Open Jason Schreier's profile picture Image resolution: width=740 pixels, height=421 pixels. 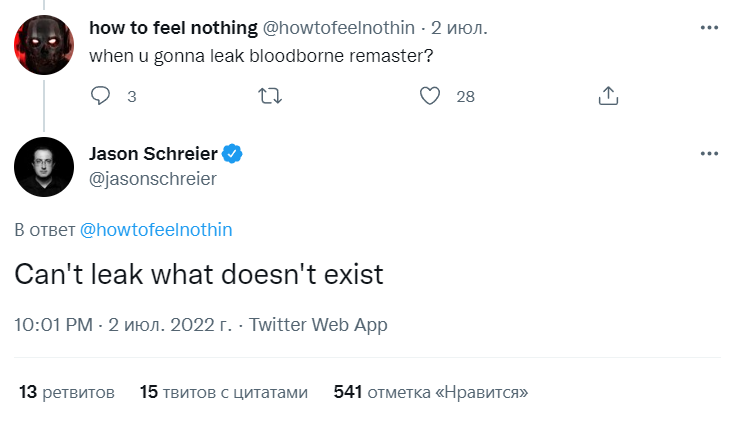(44, 167)
